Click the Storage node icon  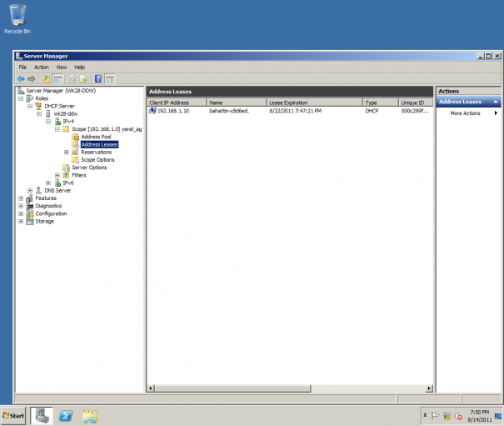point(29,222)
